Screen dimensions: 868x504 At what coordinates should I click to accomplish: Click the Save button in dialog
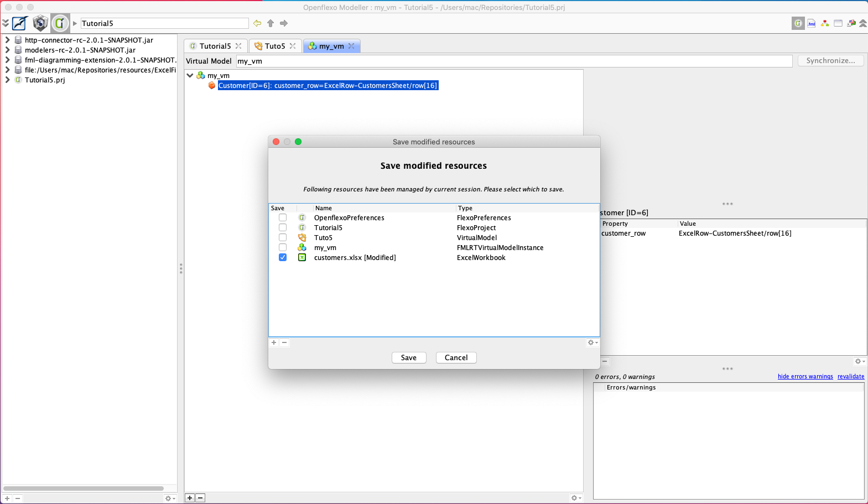[x=409, y=357]
